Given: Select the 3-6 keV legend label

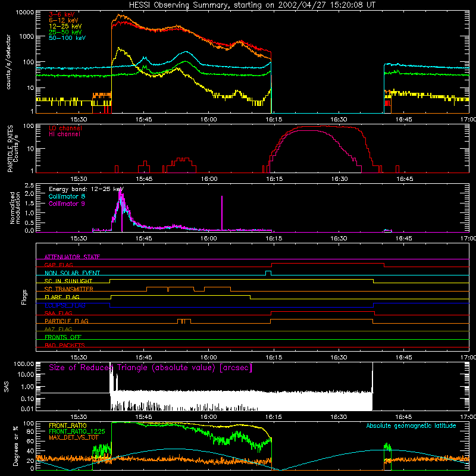Looking at the screenshot, I should (62, 14).
